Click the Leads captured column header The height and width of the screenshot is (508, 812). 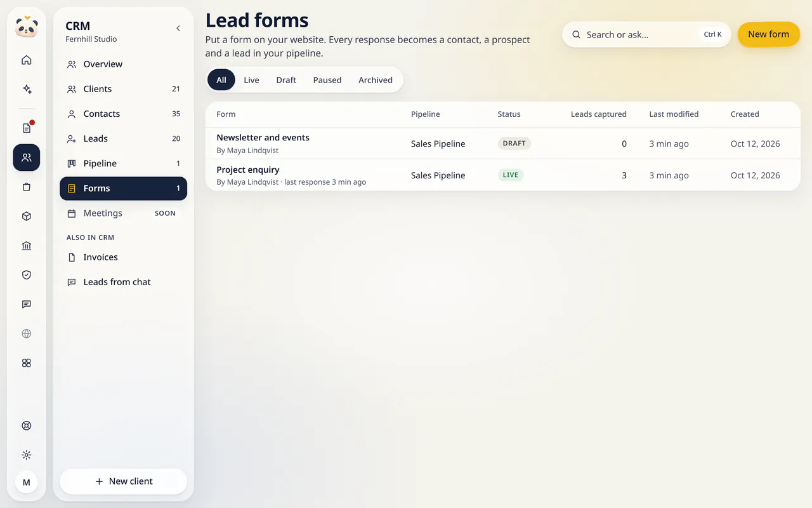[x=599, y=114]
